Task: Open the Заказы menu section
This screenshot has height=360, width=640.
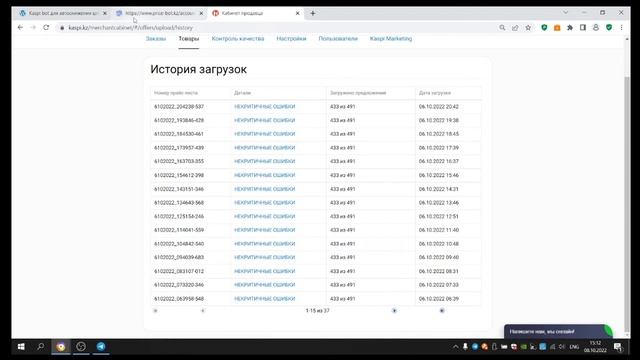Action: tap(156, 39)
